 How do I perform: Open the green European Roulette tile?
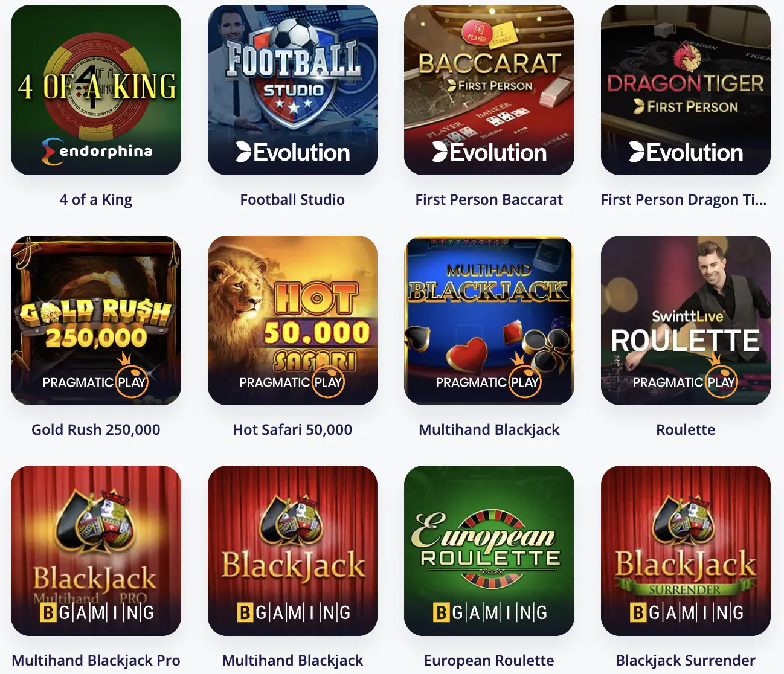pyautogui.click(x=489, y=551)
